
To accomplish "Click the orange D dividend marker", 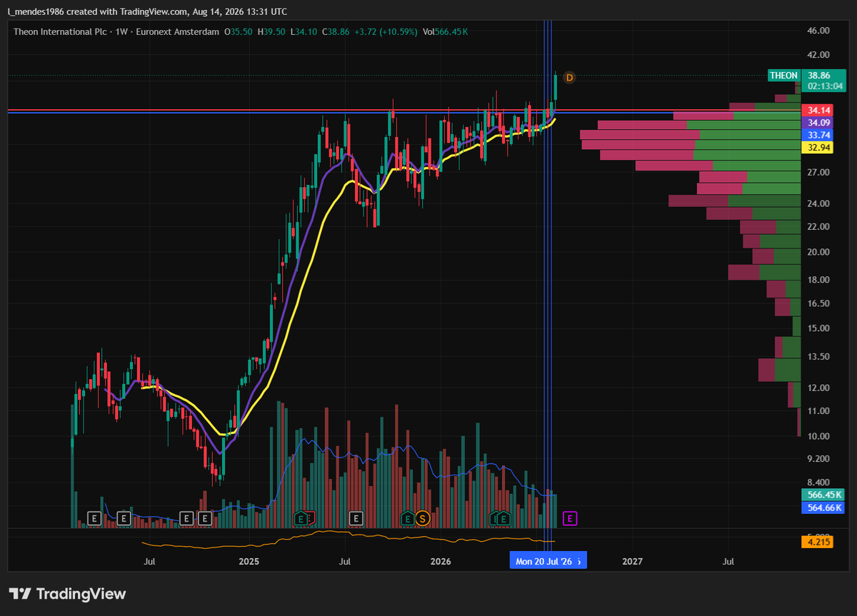I will click(569, 77).
